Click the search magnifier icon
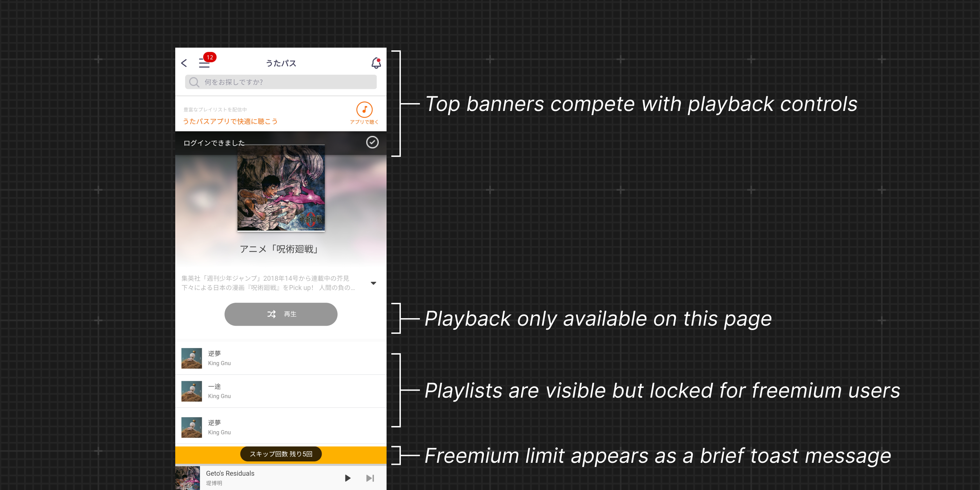 click(194, 82)
